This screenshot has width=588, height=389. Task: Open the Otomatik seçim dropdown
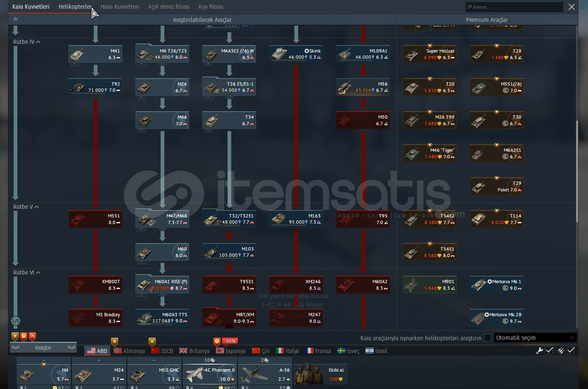(535, 338)
